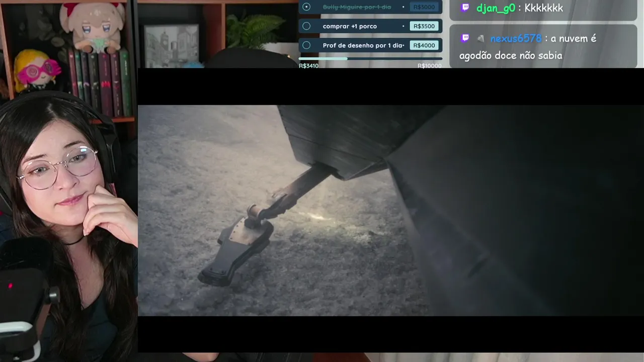Click the R$10000 goal total label
The height and width of the screenshot is (362, 644).
coord(430,66)
